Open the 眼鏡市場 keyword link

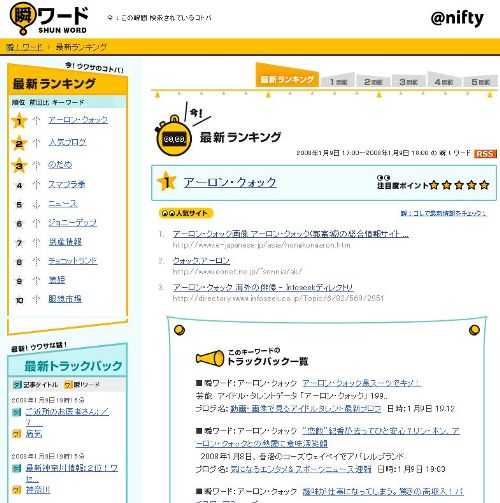pyautogui.click(x=65, y=299)
